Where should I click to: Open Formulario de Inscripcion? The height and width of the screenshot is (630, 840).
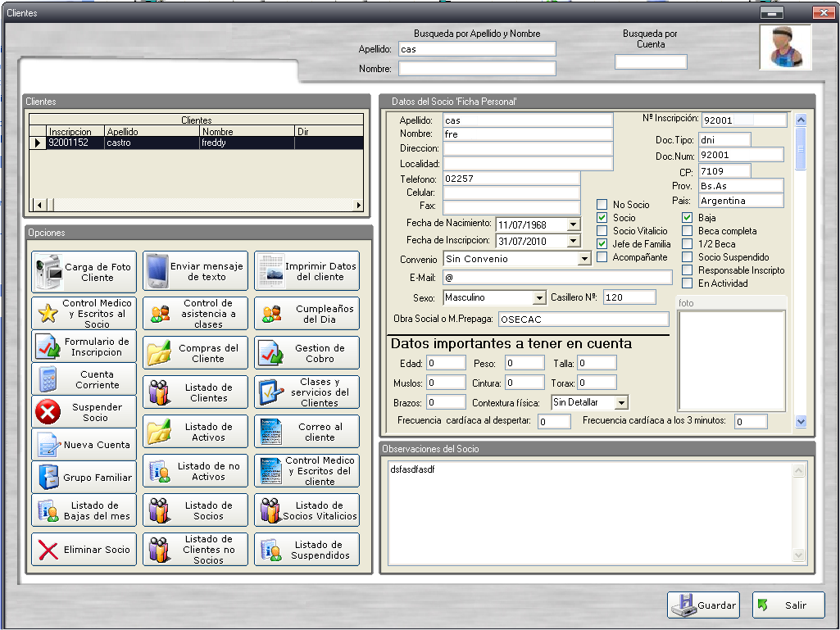[x=84, y=347]
